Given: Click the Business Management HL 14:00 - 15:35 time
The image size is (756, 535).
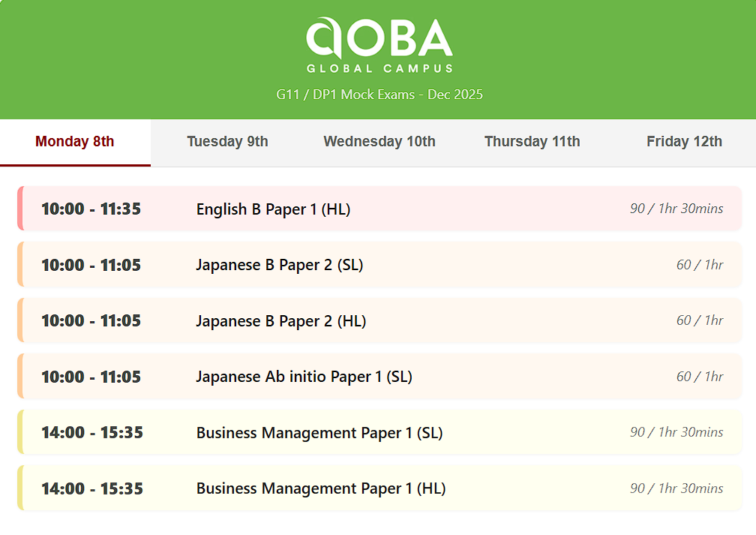Looking at the screenshot, I should click(91, 488).
